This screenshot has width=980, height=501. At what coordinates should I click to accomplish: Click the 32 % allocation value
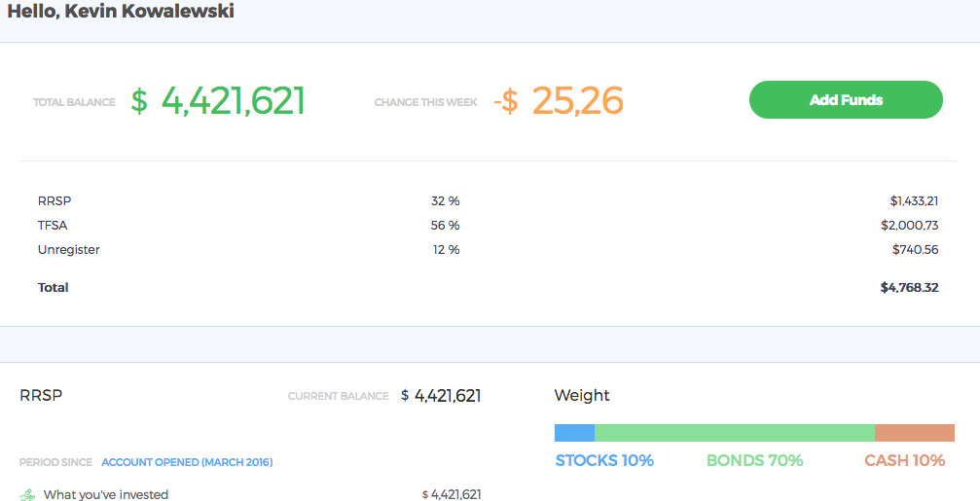pos(446,201)
